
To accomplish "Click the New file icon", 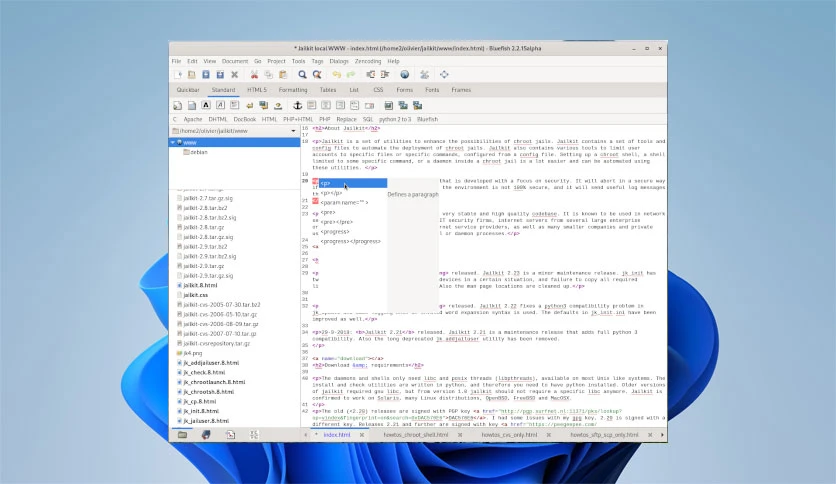I will 178,75.
